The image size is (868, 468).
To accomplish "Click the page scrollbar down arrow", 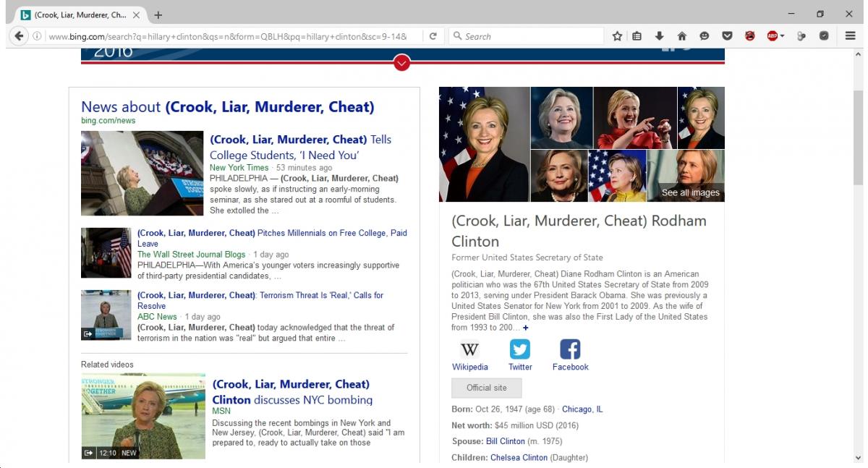I will tap(859, 458).
